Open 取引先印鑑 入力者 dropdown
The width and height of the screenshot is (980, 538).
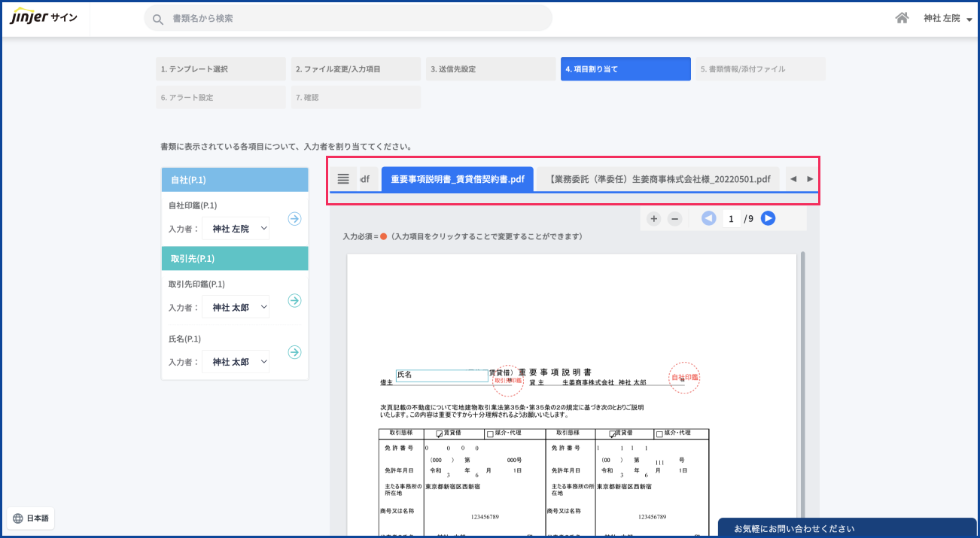coord(236,308)
